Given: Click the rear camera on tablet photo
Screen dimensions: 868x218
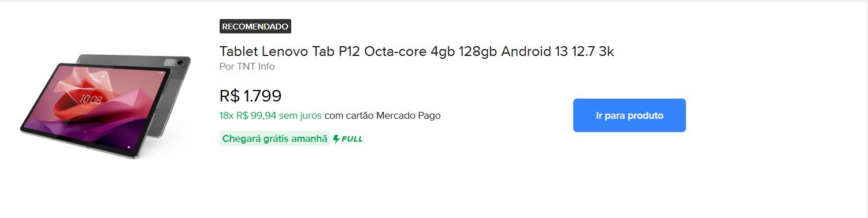Looking at the screenshot, I should coord(180,62).
